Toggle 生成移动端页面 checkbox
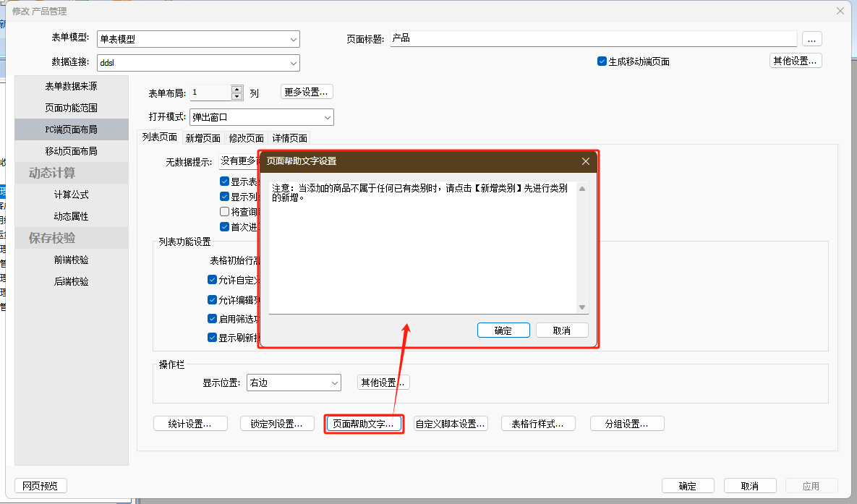Screen dimensions: 857x504 (602, 61)
